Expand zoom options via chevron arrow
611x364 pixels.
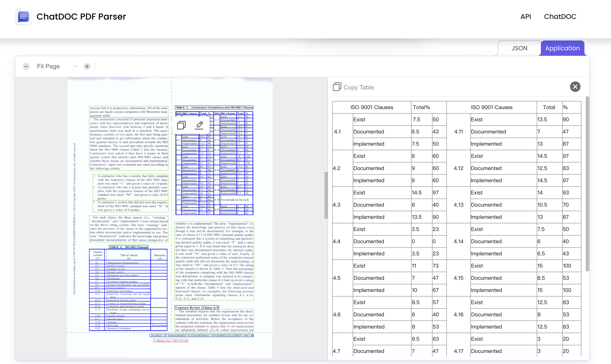pyautogui.click(x=75, y=66)
